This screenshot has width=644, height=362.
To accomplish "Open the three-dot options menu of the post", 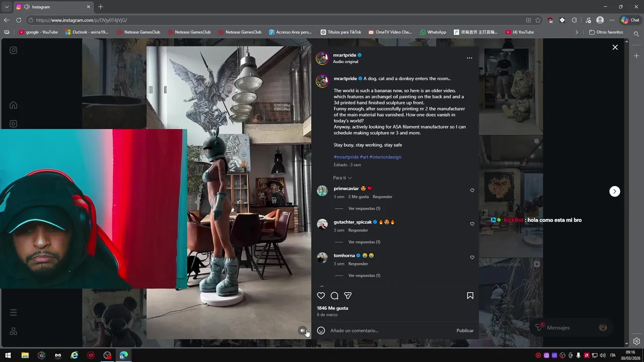I will pos(469,58).
